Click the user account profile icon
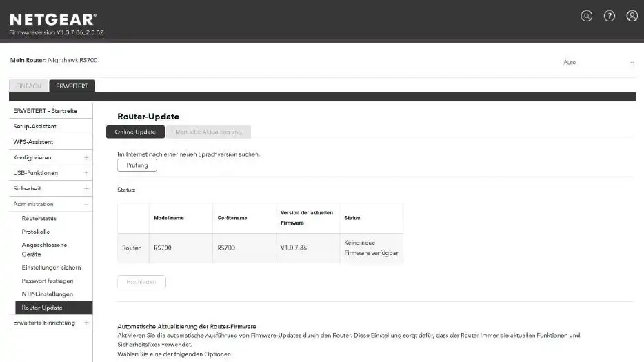This screenshot has height=362, width=644. [632, 16]
